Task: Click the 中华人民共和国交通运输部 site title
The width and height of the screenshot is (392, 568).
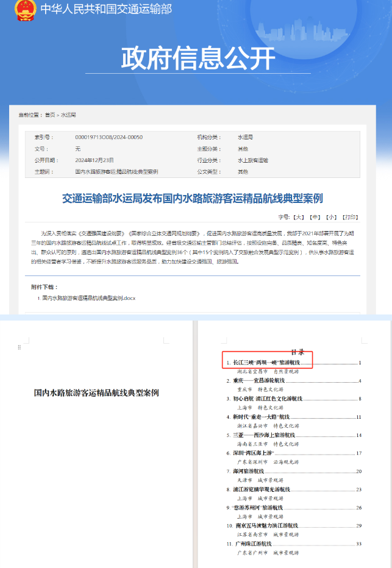Action: pos(106,9)
